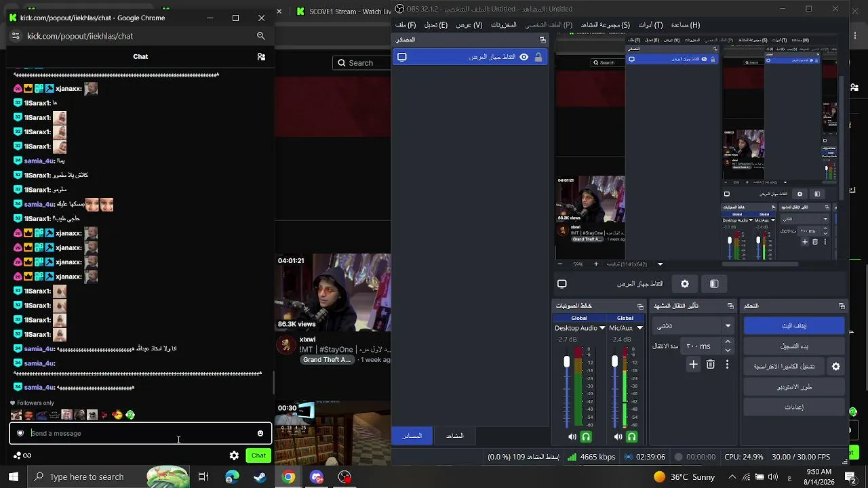Click the shield badge icon in chat input
Image resolution: width=868 pixels, height=488 pixels.
(x=20, y=434)
